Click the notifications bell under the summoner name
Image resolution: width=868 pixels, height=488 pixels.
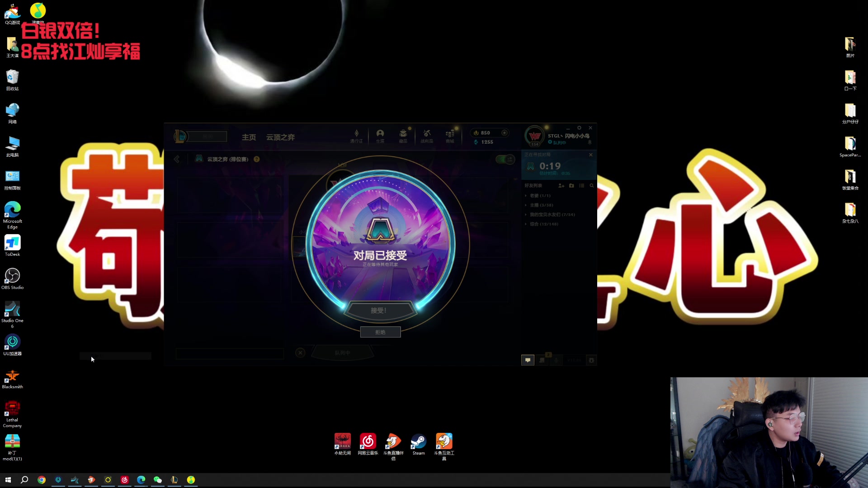[x=590, y=142]
